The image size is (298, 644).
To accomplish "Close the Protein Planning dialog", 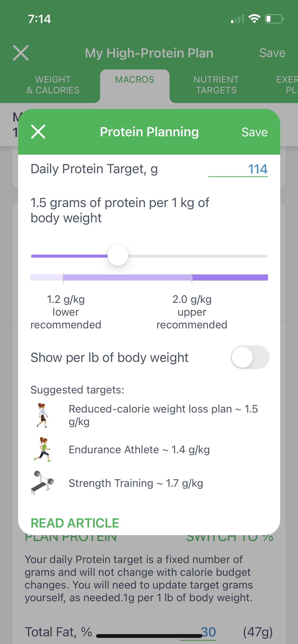I will pyautogui.click(x=38, y=132).
